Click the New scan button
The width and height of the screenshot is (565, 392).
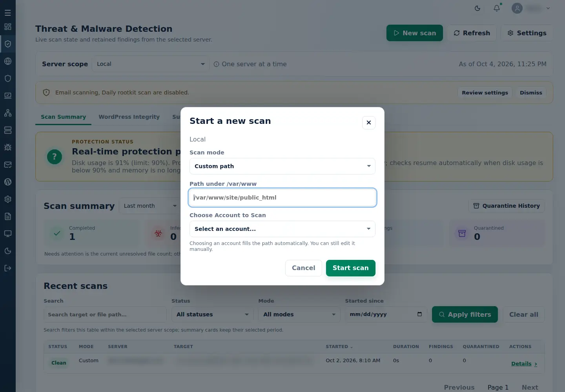[x=415, y=33]
